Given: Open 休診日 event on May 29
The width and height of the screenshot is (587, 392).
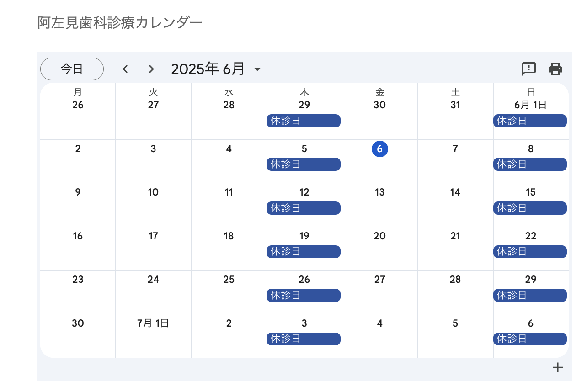Looking at the screenshot, I should pos(304,121).
